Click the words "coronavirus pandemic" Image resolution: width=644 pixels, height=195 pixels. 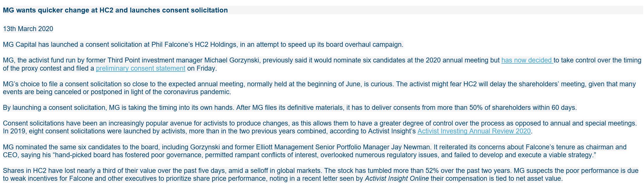point(197,92)
